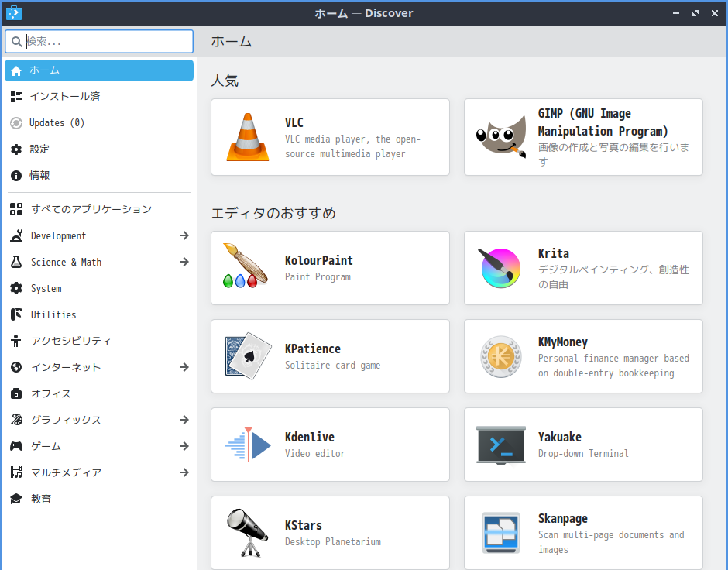Open the インストール済 page
This screenshot has height=570, width=728.
point(99,97)
